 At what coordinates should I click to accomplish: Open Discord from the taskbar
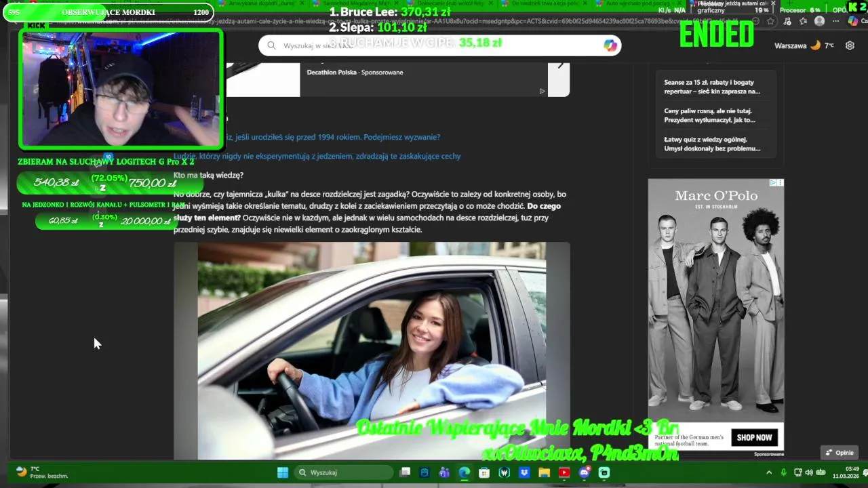click(584, 472)
